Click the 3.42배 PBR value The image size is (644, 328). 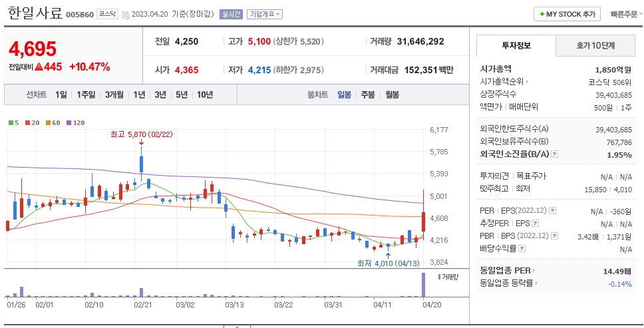[587, 236]
